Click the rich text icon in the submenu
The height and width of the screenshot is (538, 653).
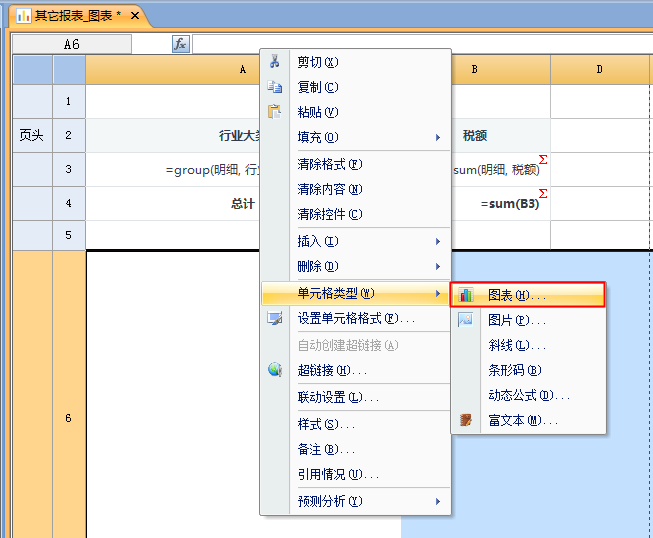click(x=466, y=421)
